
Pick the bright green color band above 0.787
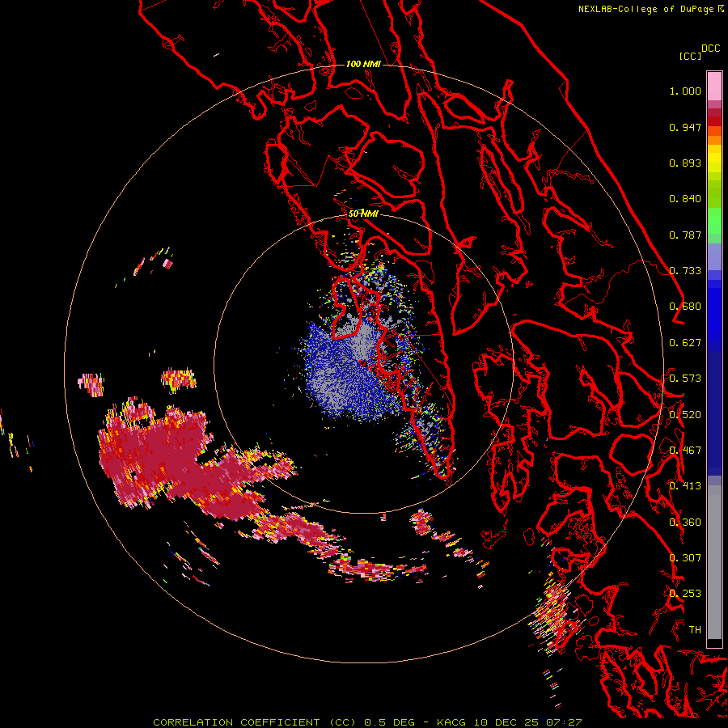click(x=714, y=220)
